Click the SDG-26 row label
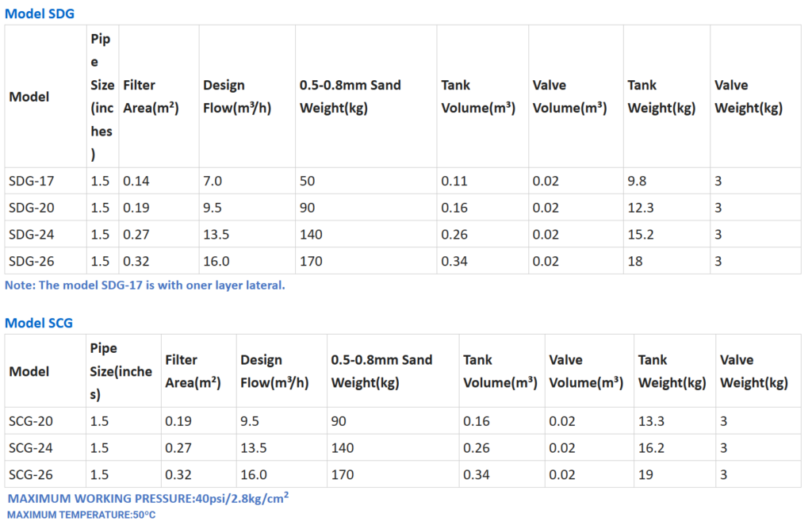This screenshot has width=812, height=525. [x=31, y=261]
